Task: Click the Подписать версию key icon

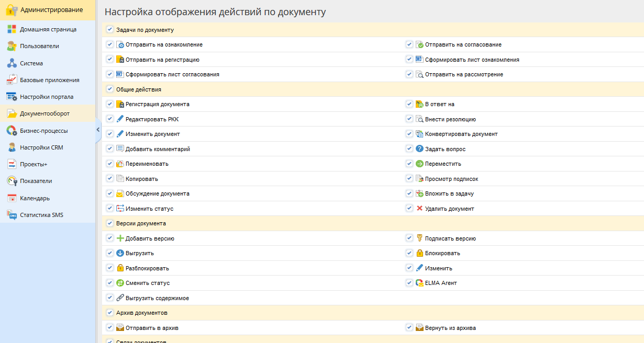Action: [419, 238]
